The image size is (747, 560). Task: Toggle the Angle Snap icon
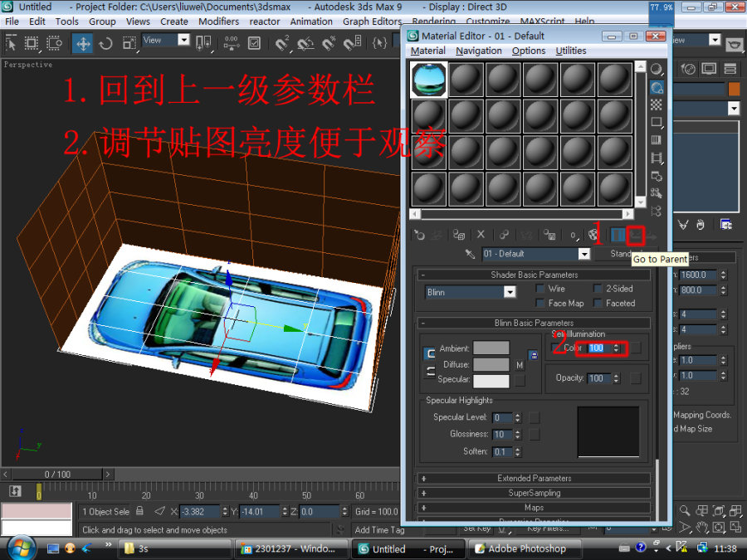coord(305,43)
